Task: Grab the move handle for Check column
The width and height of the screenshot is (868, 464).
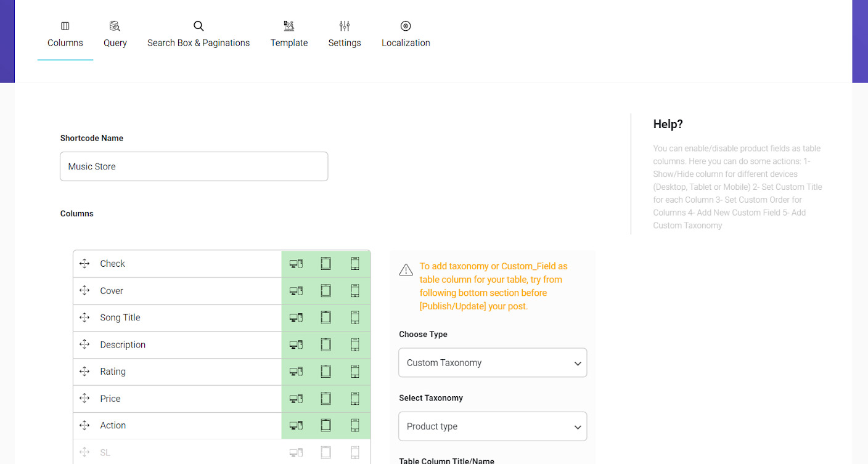Action: click(85, 264)
